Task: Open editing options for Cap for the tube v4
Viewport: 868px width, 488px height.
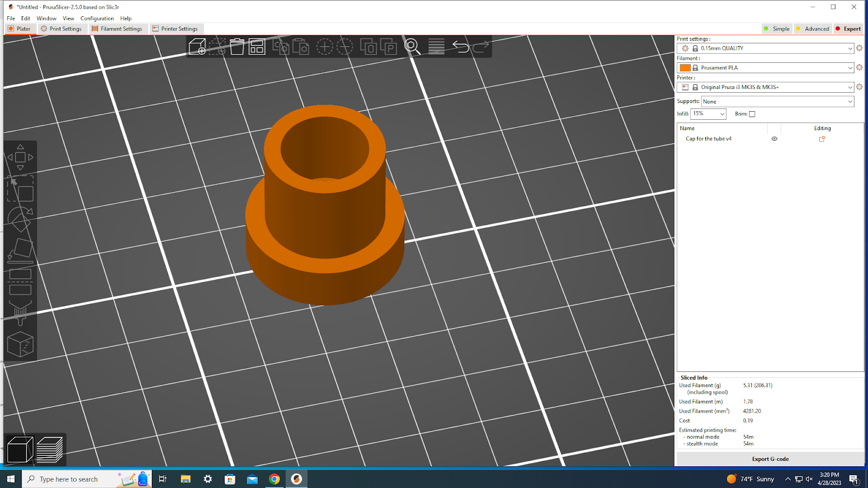Action: (x=822, y=139)
